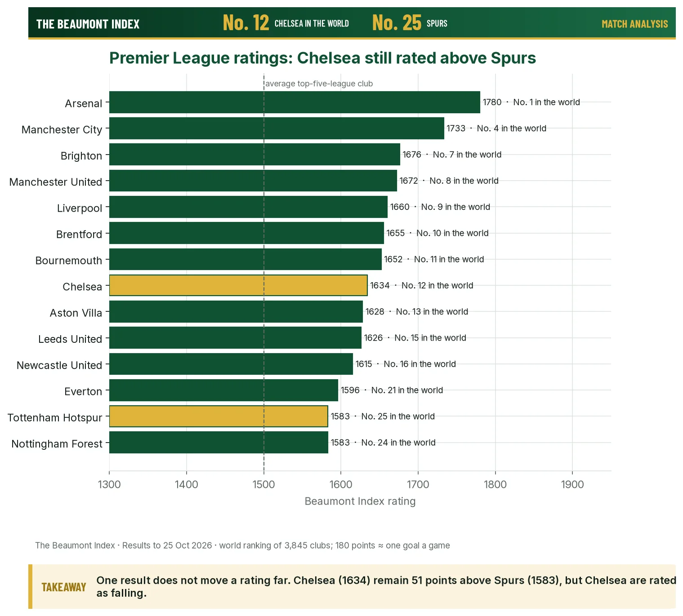
Task: Click '1596 · No. 21 in the world'
Action: pyautogui.click(x=392, y=390)
